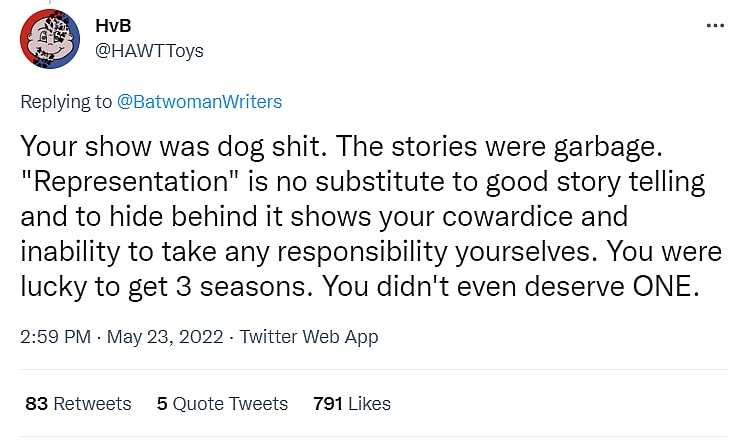View the Retweets list
746x440 pixels.
(x=92, y=404)
